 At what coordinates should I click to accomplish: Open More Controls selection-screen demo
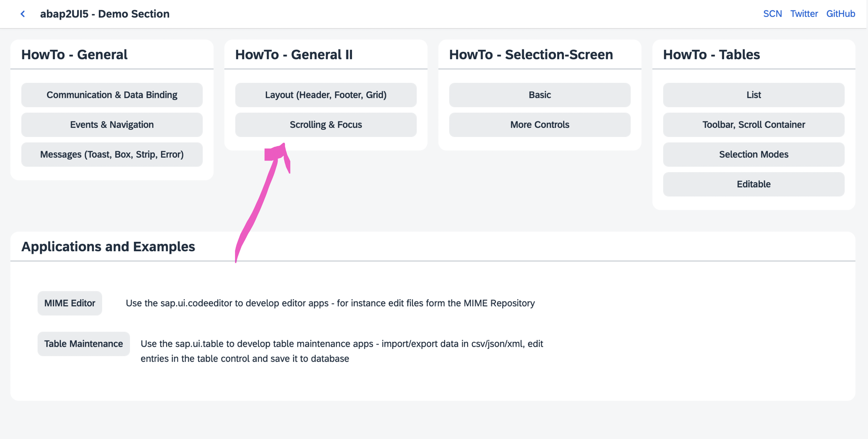point(539,125)
